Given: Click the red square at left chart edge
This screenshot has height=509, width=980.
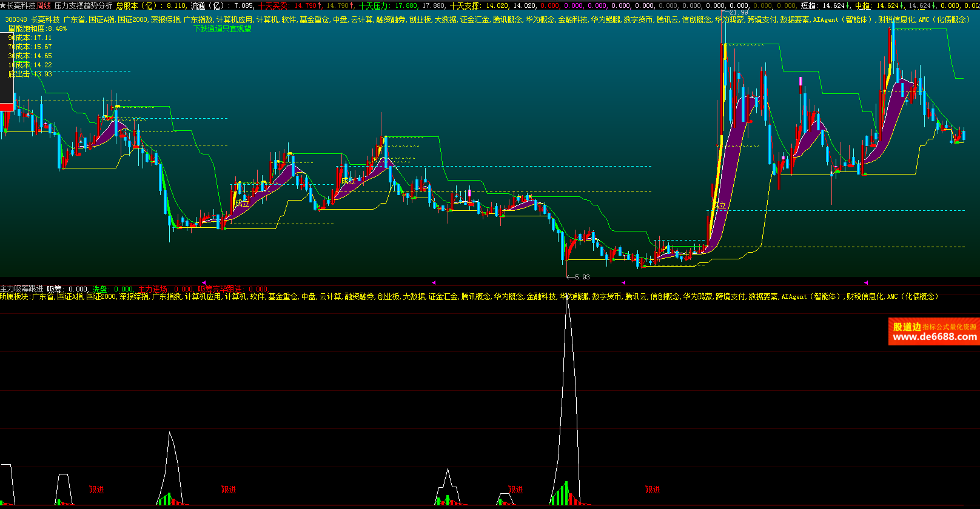Looking at the screenshot, I should pyautogui.click(x=6, y=107).
